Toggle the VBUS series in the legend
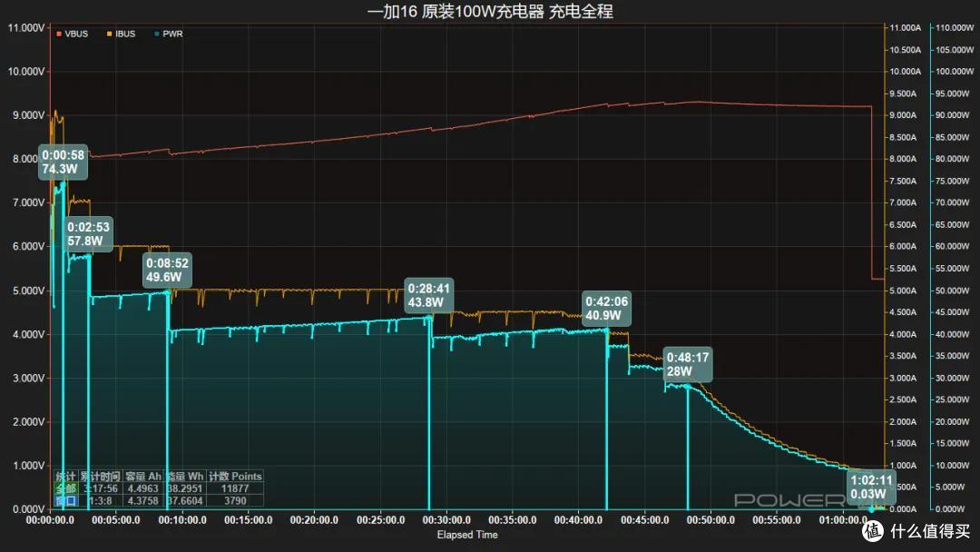 72,34
